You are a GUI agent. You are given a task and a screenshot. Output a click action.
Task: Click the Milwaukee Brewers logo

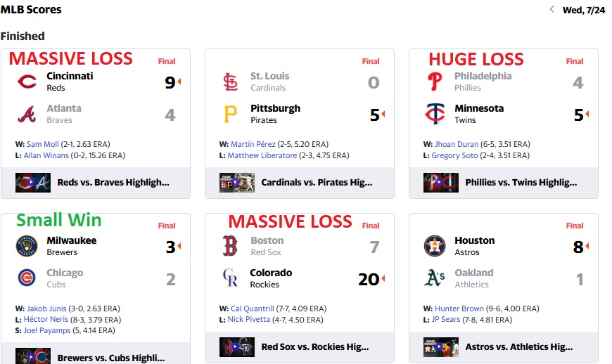(x=27, y=246)
